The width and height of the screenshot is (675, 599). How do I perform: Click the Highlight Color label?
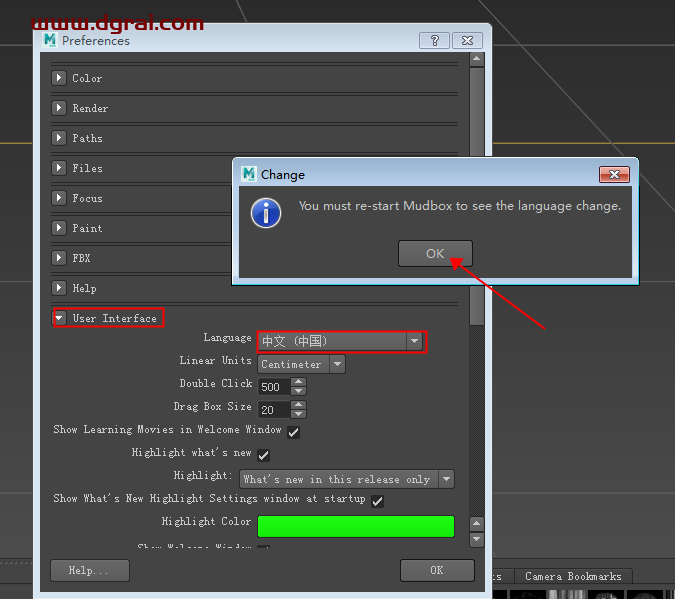tap(206, 521)
